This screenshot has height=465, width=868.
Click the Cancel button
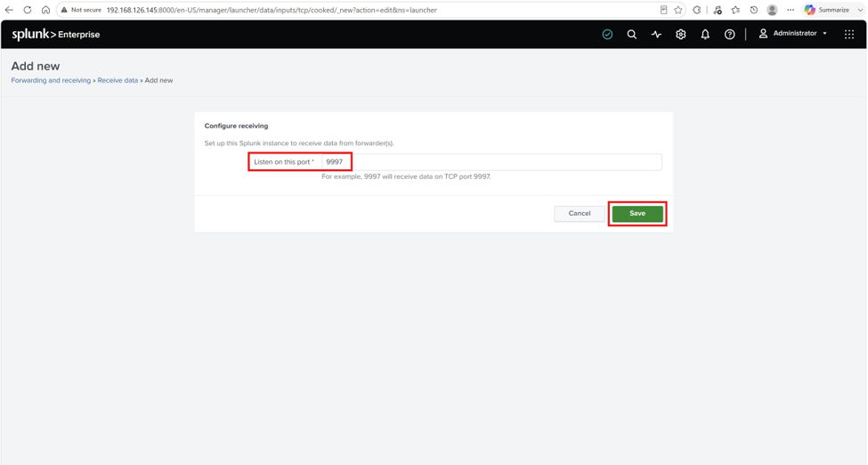pyautogui.click(x=579, y=214)
